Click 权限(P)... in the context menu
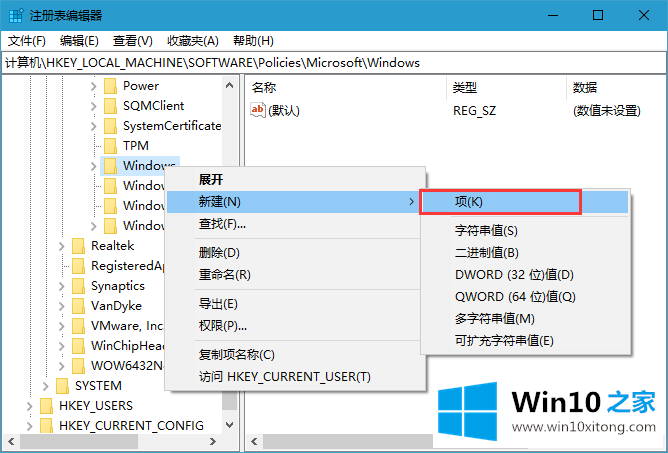The height and width of the screenshot is (453, 668). (x=223, y=326)
